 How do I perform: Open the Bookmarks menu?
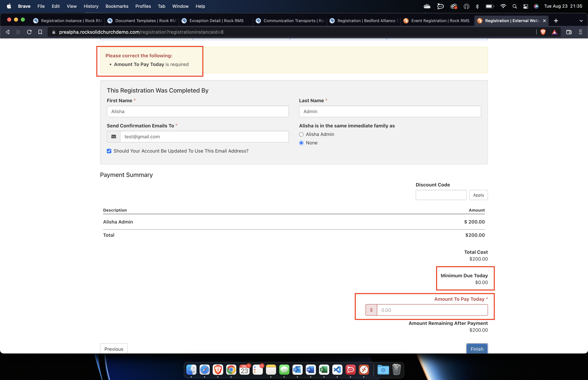pos(117,6)
